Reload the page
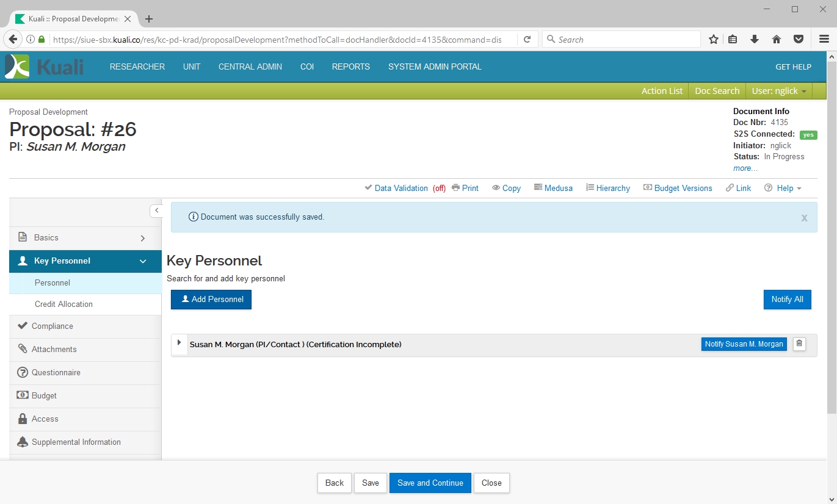 (x=527, y=40)
